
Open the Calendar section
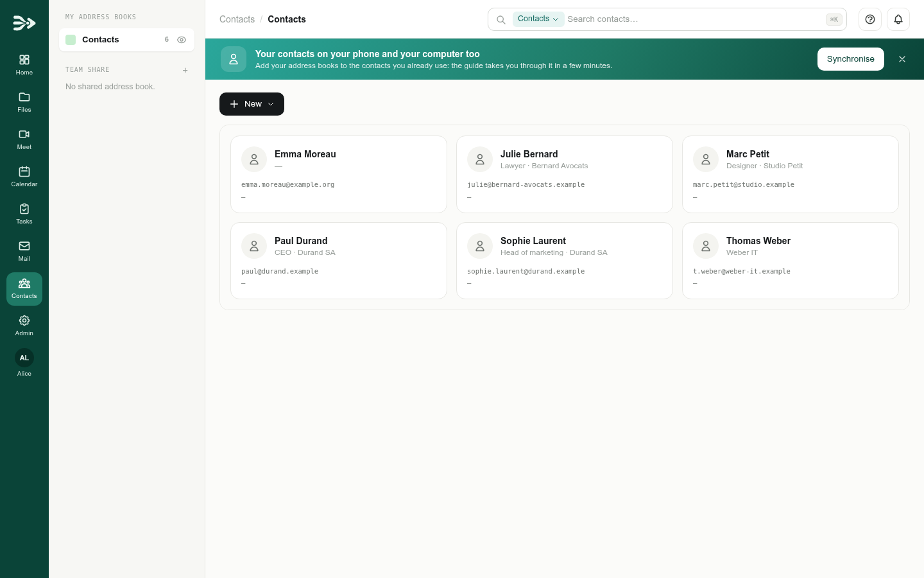coord(24,177)
